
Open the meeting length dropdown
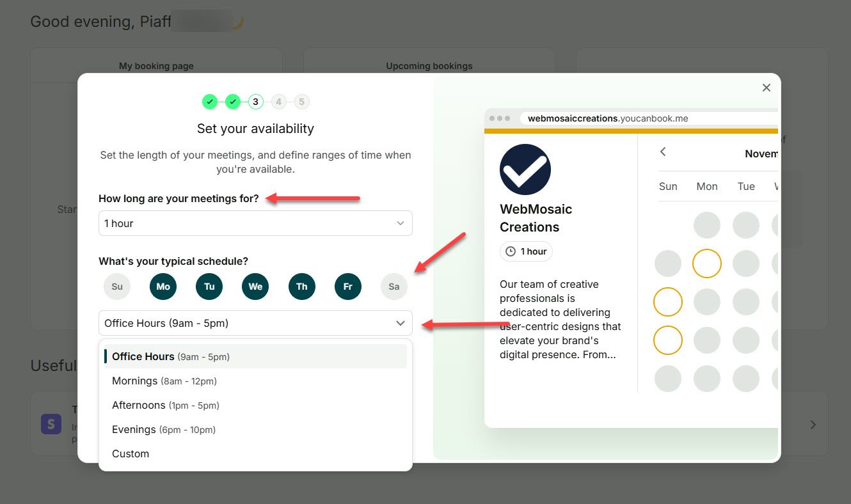(255, 223)
